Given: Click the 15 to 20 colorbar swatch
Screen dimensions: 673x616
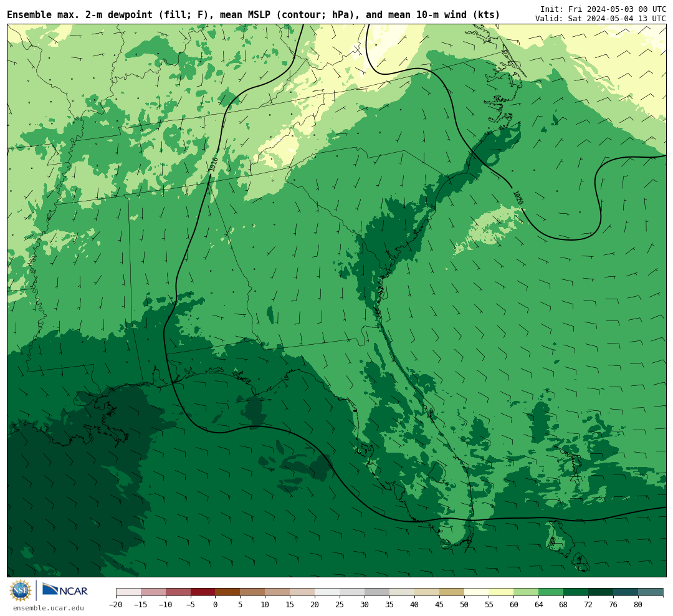Looking at the screenshot, I should (x=302, y=592).
